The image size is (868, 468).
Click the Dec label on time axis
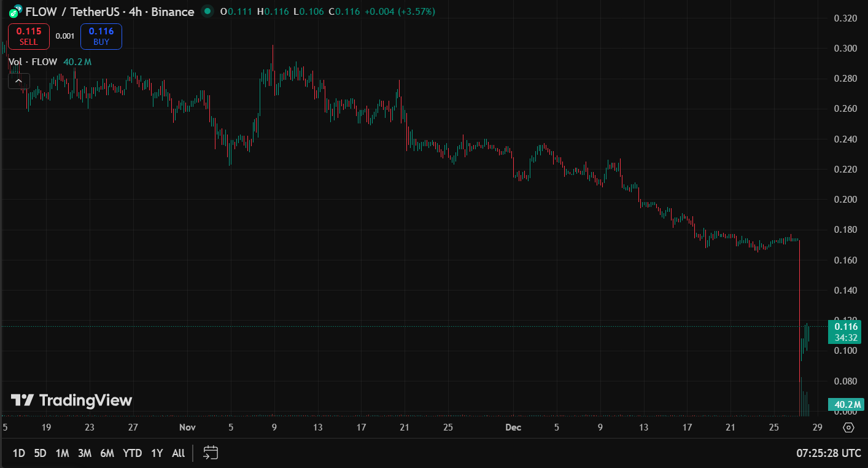coord(513,427)
